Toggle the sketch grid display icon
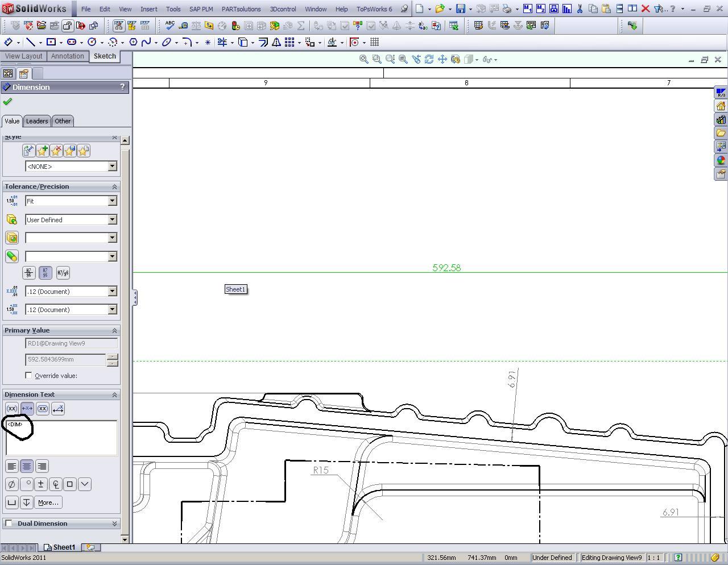728x565 pixels. click(374, 42)
